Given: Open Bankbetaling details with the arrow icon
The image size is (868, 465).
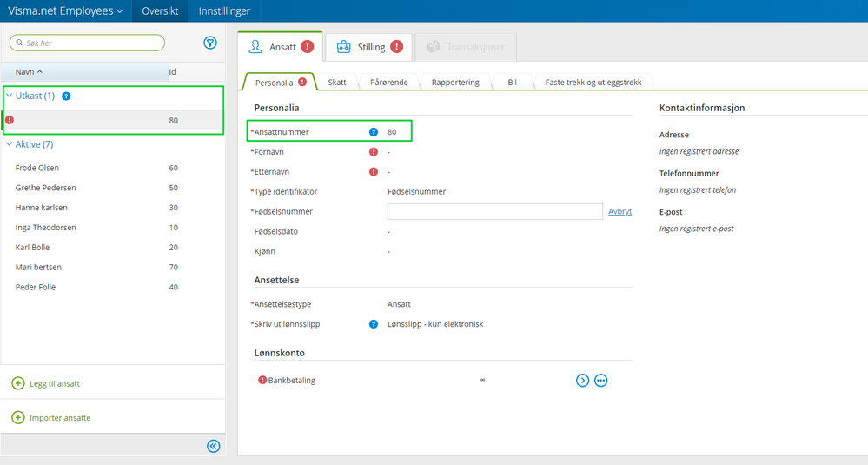Looking at the screenshot, I should 582,381.
